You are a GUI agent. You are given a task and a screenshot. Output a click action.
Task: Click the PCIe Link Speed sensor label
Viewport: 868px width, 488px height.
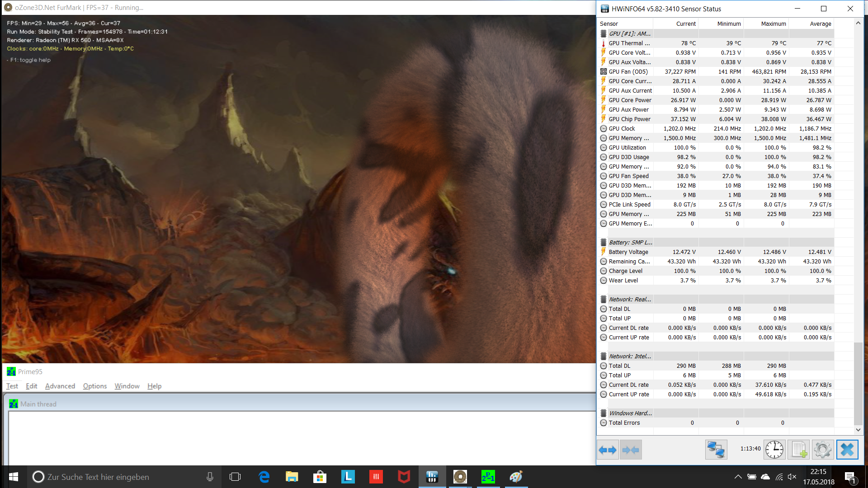pos(629,204)
